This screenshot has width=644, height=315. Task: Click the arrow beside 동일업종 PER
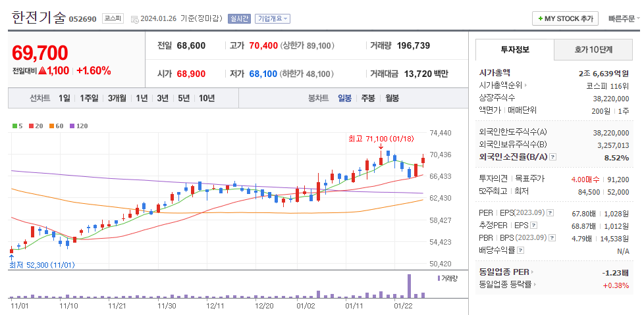(533, 272)
